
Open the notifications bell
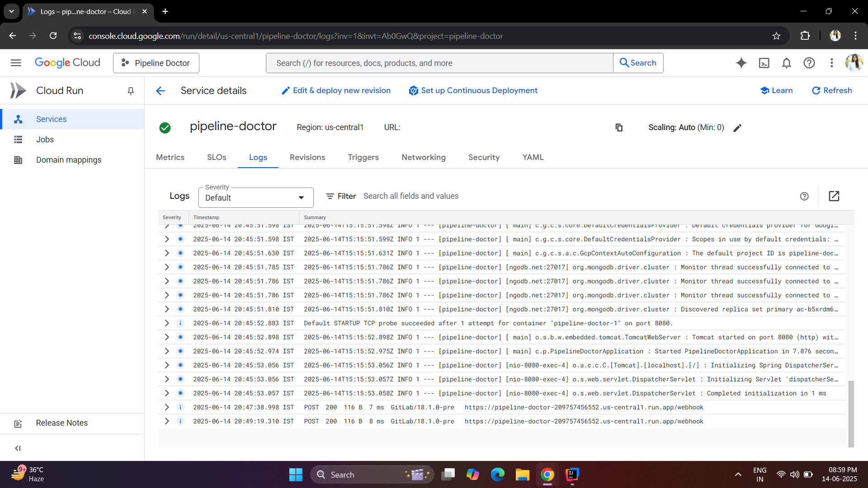(787, 63)
